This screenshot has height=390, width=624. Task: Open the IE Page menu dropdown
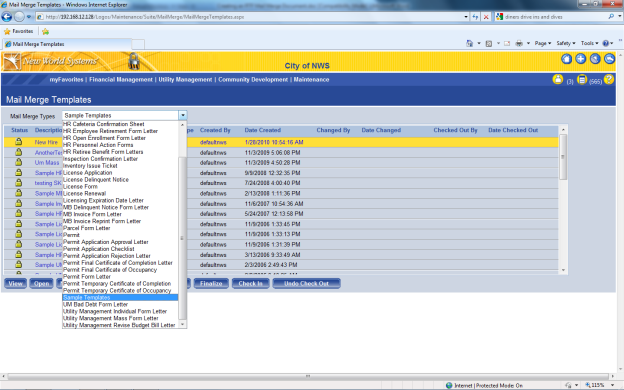(543, 43)
